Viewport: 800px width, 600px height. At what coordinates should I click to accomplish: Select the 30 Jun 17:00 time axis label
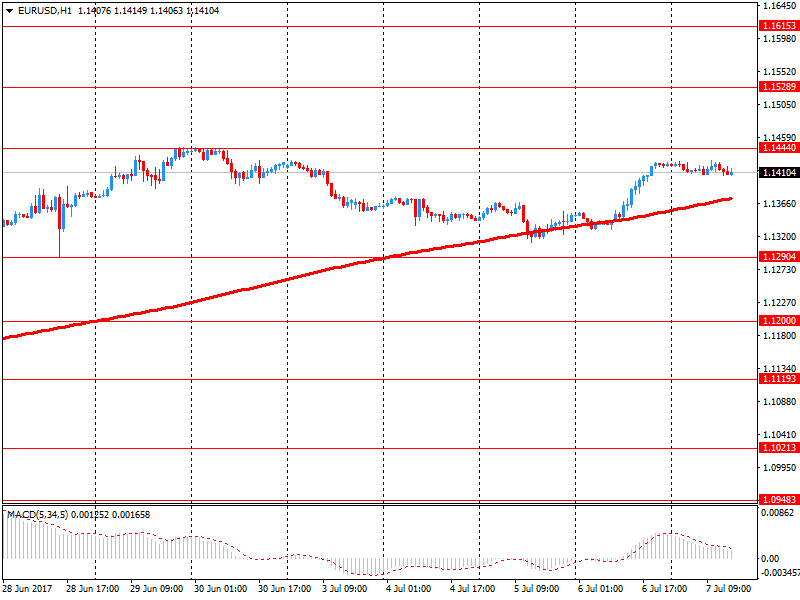point(284,589)
